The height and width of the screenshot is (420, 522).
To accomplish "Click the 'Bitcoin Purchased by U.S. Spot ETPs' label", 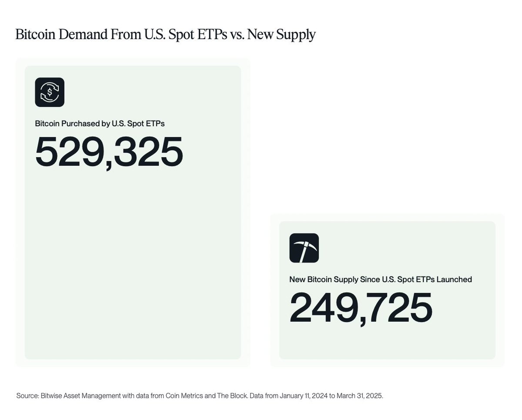I will pos(100,124).
